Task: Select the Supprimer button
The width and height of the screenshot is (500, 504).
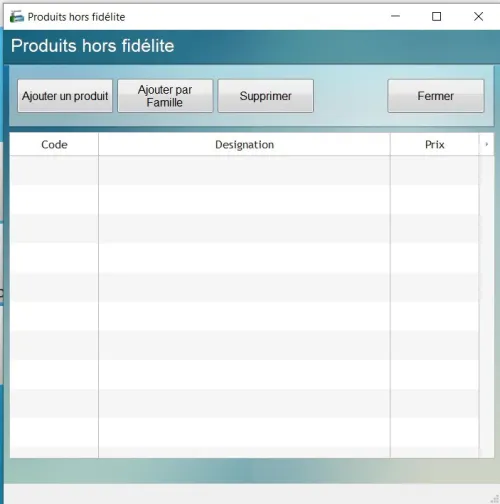Action: pyautogui.click(x=266, y=96)
